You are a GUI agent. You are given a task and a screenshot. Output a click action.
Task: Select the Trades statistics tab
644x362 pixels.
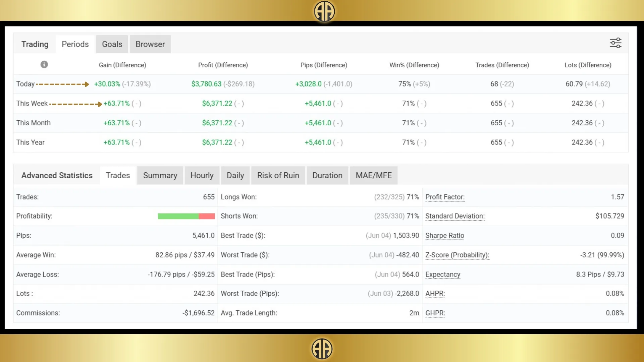(x=118, y=175)
